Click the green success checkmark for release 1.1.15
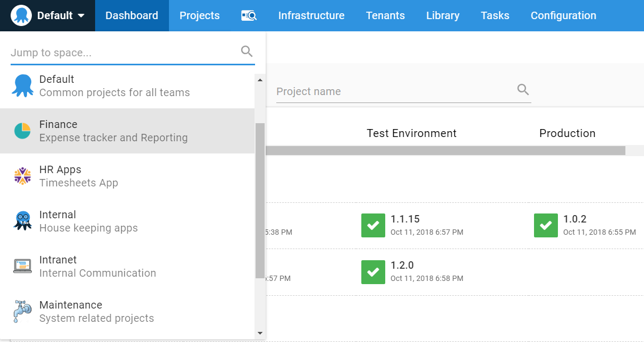The image size is (644, 342). tap(373, 225)
